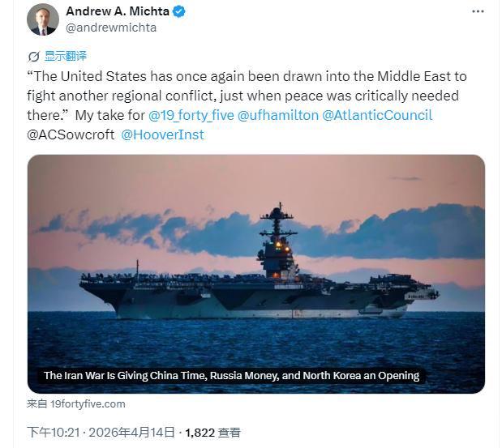Click the Iran War article headline caption
The image size is (502, 448).
(x=231, y=375)
